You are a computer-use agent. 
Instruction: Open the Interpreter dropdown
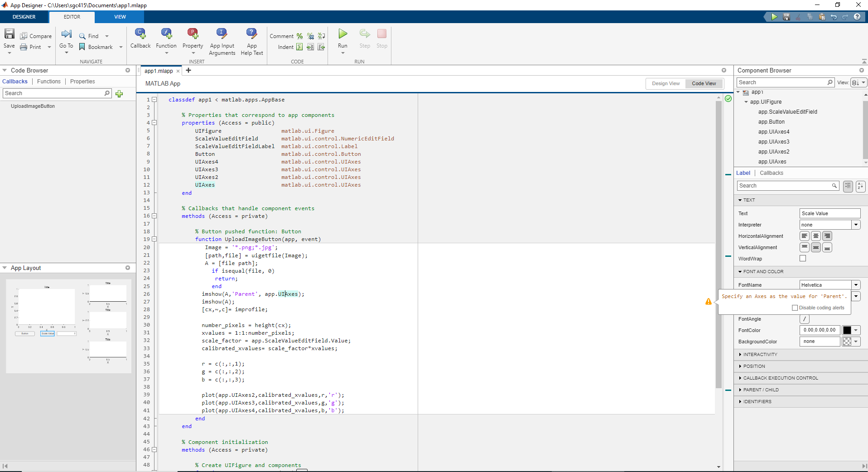click(x=856, y=225)
